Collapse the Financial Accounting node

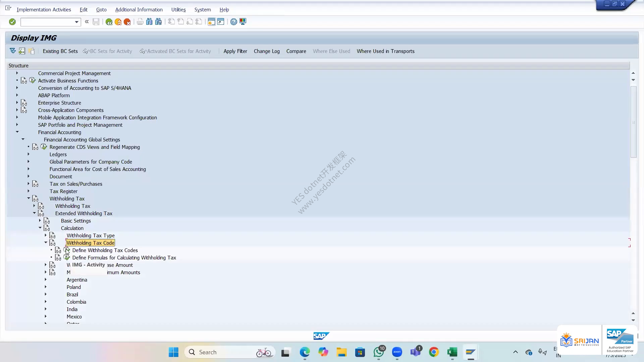[17, 132]
